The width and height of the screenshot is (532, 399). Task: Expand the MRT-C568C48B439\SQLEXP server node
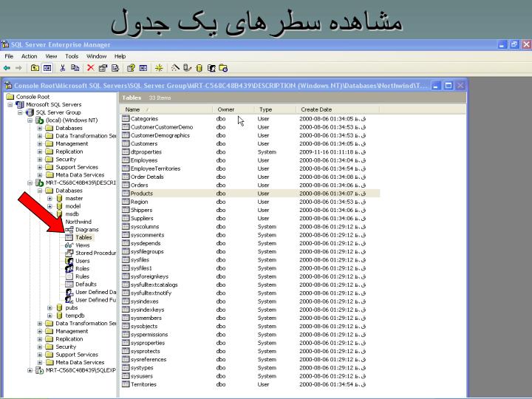(30, 370)
